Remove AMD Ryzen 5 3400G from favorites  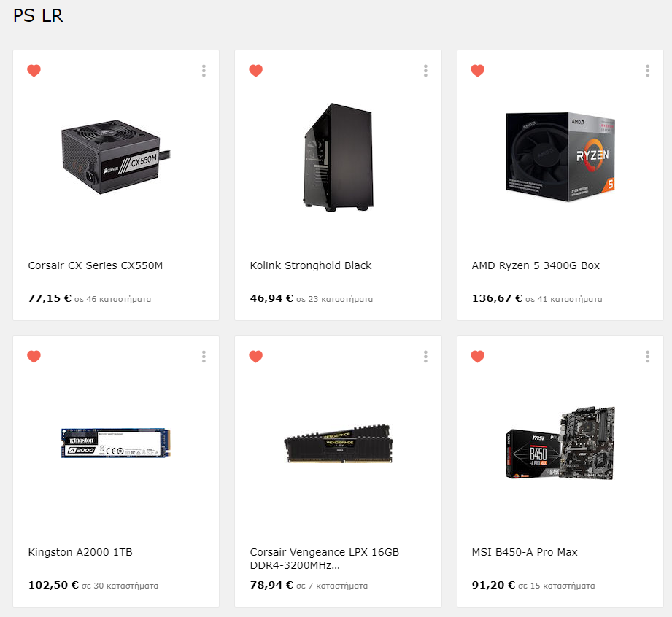[478, 70]
